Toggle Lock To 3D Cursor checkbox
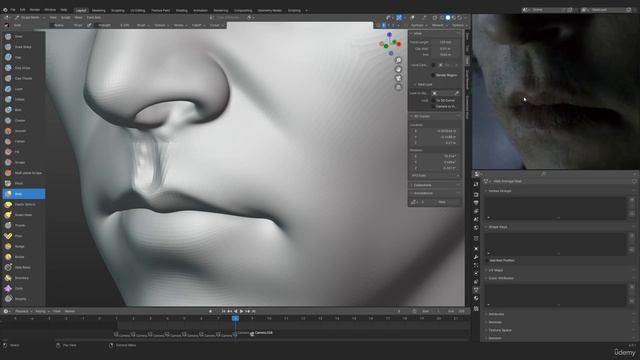The width and height of the screenshot is (640, 360). pos(433,100)
